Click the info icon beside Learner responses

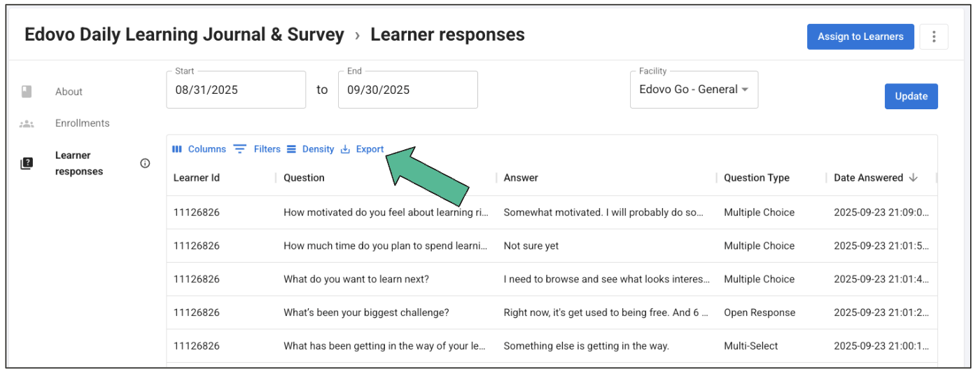(x=145, y=163)
